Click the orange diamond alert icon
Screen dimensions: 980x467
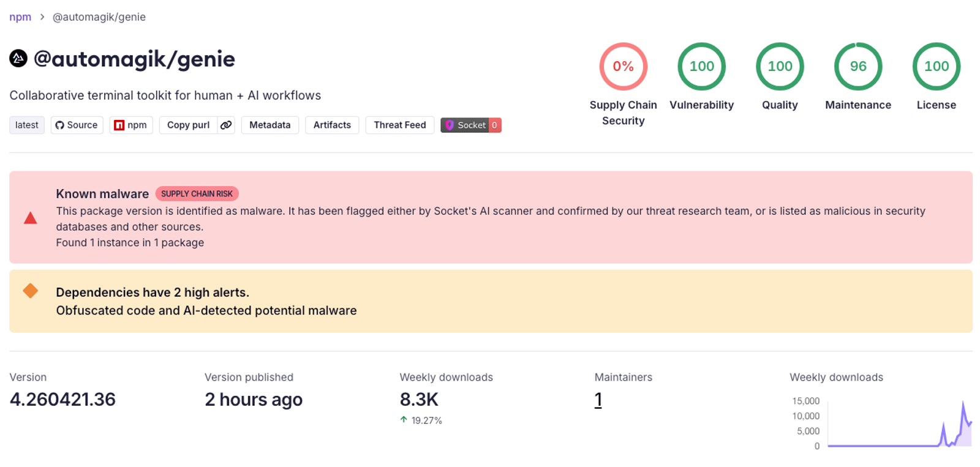point(30,291)
